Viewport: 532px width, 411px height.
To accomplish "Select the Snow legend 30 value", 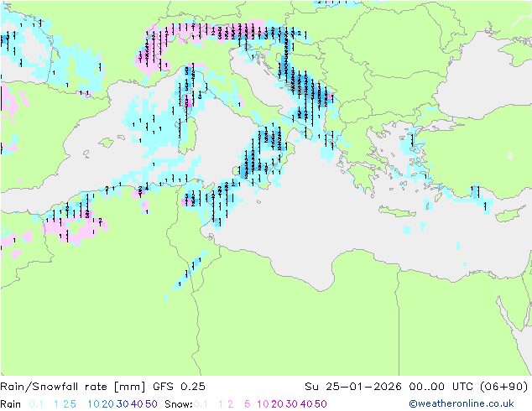I will 291,404.
